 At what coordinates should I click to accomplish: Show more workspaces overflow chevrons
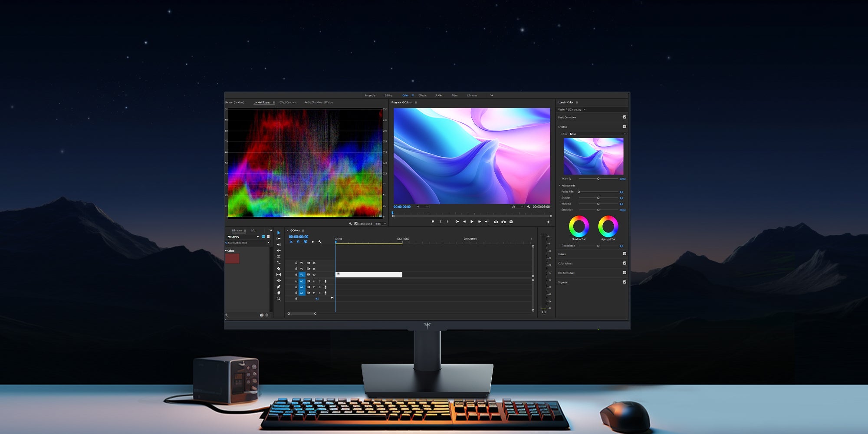[491, 95]
